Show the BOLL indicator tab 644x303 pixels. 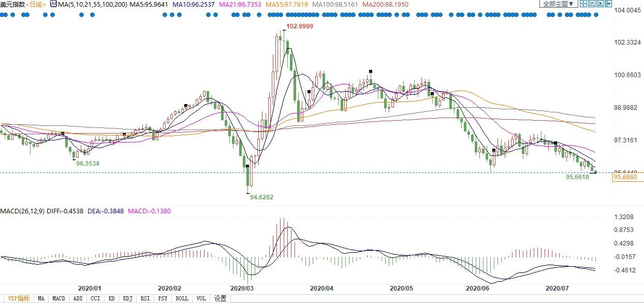182,298
